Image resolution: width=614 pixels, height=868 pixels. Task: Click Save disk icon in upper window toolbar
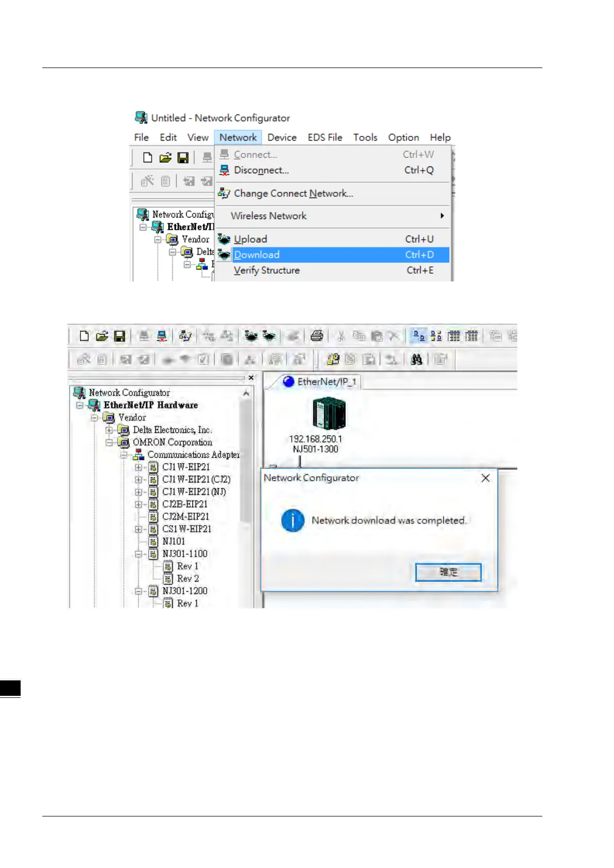point(183,158)
